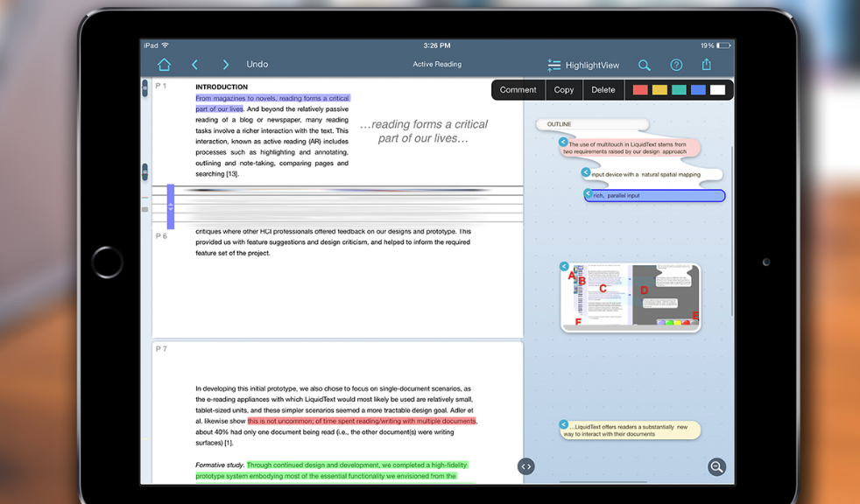The height and width of the screenshot is (504, 860).
Task: Open the Home screen icon
Action: pyautogui.click(x=165, y=64)
